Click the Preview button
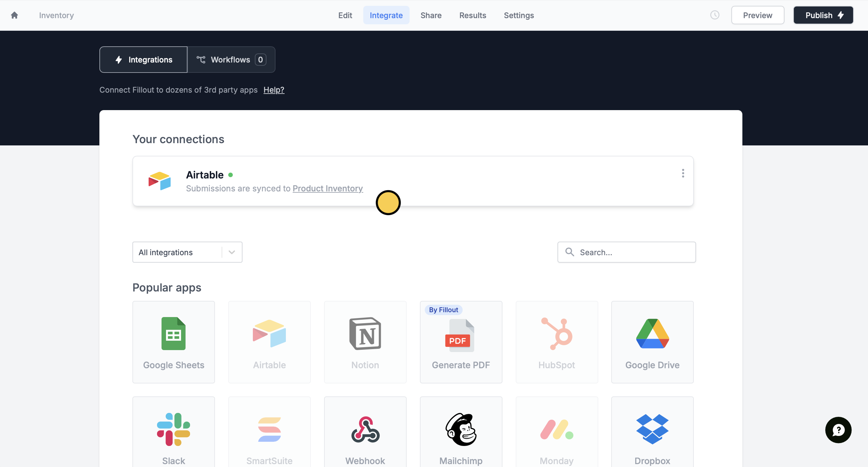This screenshot has width=868, height=467. (758, 15)
